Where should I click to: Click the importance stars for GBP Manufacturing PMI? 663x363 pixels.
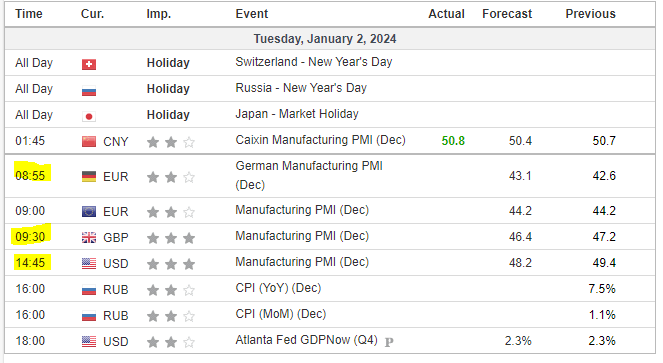171,238
